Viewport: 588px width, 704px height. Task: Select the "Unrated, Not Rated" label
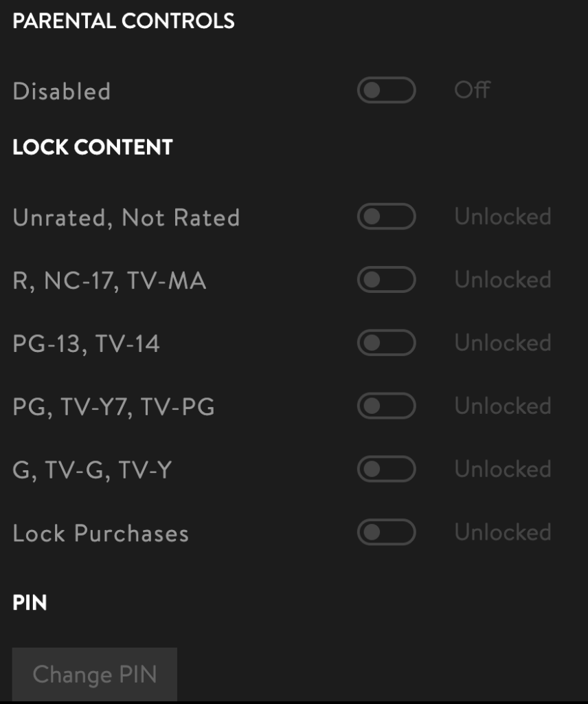coord(126,218)
